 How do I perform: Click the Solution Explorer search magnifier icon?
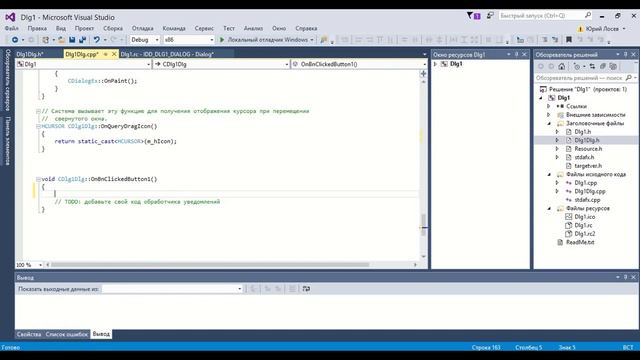coord(629,78)
